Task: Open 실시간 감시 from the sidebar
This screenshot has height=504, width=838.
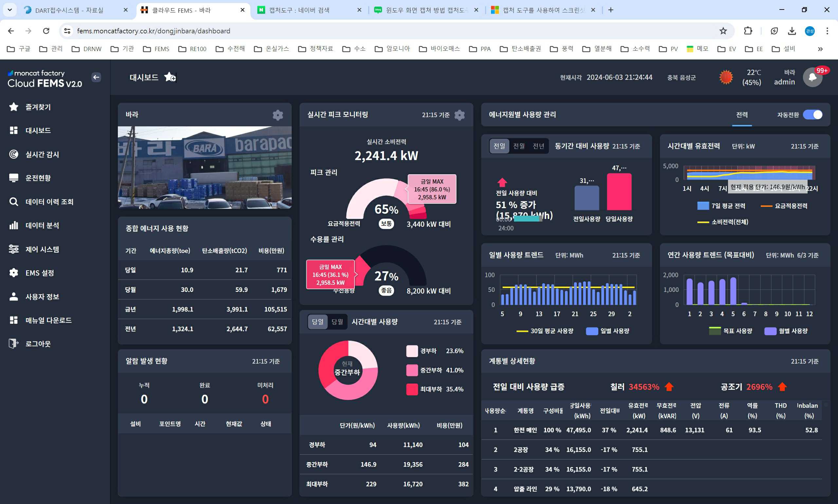Action: tap(42, 154)
